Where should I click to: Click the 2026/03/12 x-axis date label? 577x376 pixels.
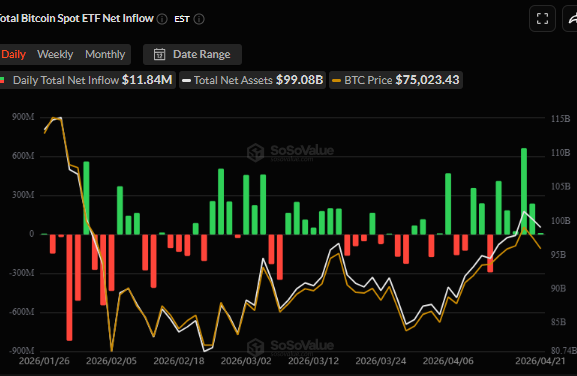pos(314,361)
